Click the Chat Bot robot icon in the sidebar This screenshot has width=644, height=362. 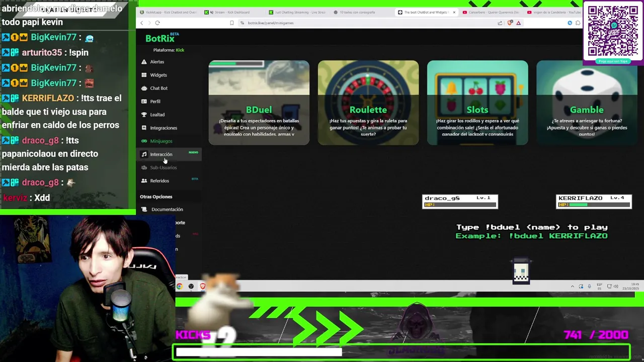click(144, 88)
